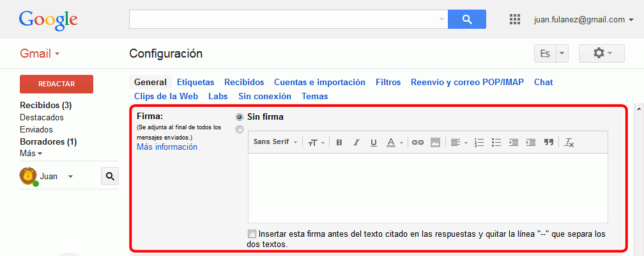This screenshot has height=256, width=644.
Task: Apply italic in signature toolbar
Action: point(356,143)
